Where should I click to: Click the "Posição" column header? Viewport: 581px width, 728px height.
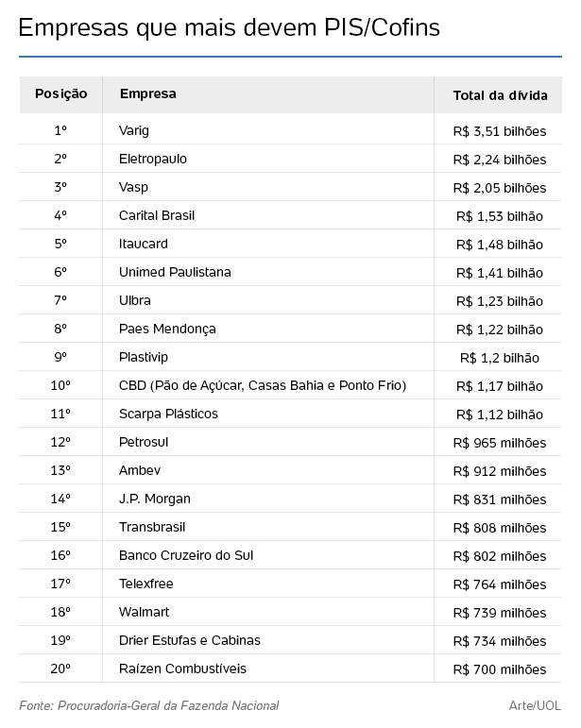click(x=61, y=93)
